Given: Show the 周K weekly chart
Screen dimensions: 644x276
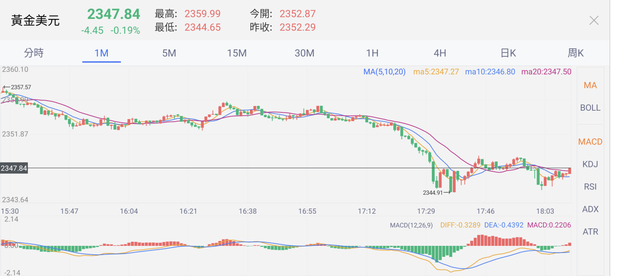Looking at the screenshot, I should pyautogui.click(x=576, y=53).
